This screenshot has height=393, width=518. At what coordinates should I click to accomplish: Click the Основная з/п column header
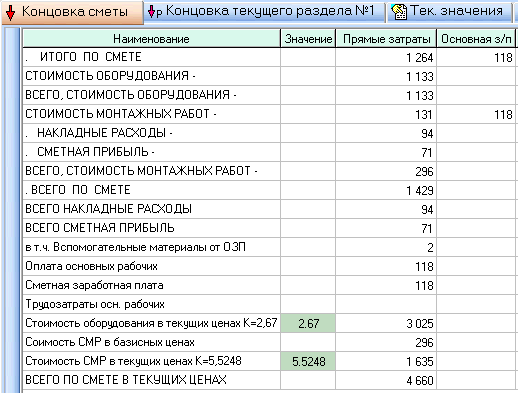(476, 39)
